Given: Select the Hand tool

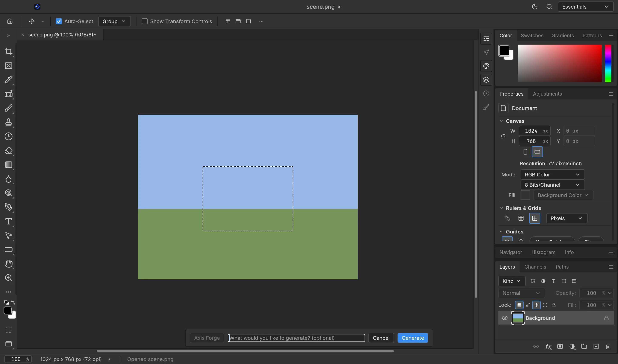Looking at the screenshot, I should (x=9, y=264).
